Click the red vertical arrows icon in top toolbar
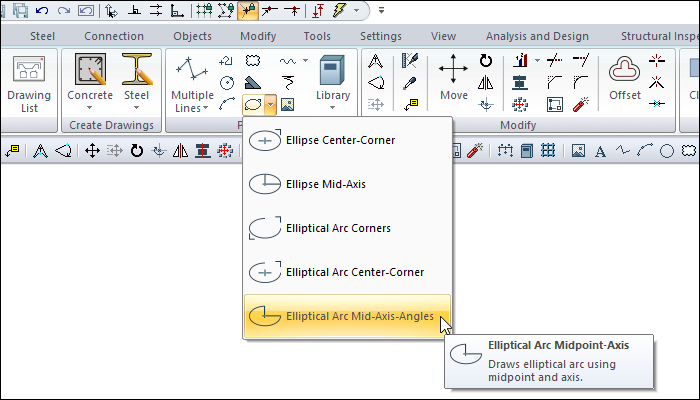The height and width of the screenshot is (400, 700). click(x=317, y=10)
